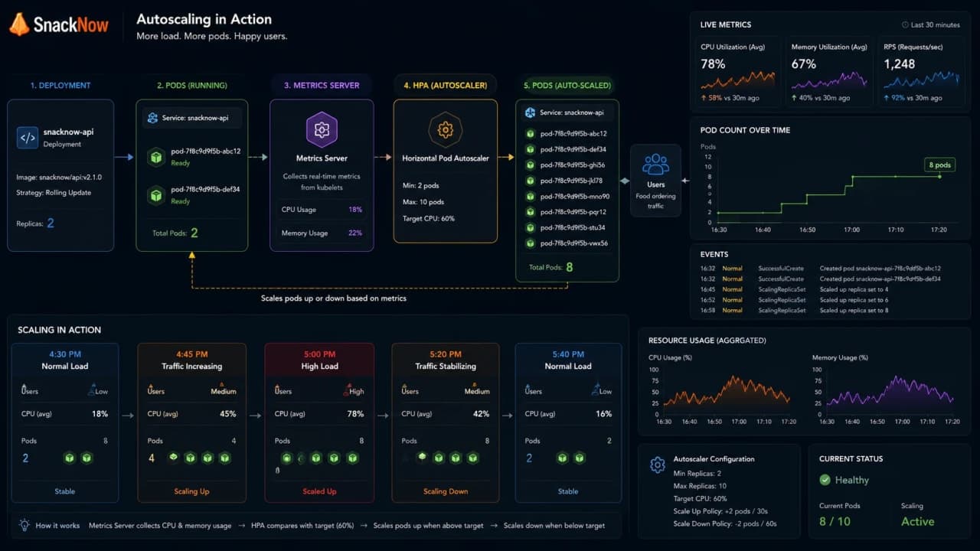
Task: Click the CPU Usage (%) orange chart
Action: point(727,392)
